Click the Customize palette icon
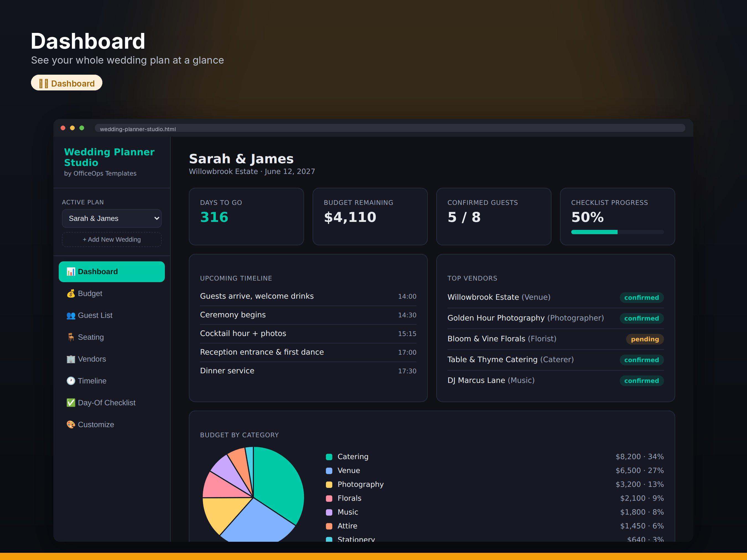Image resolution: width=747 pixels, height=560 pixels. click(x=71, y=425)
